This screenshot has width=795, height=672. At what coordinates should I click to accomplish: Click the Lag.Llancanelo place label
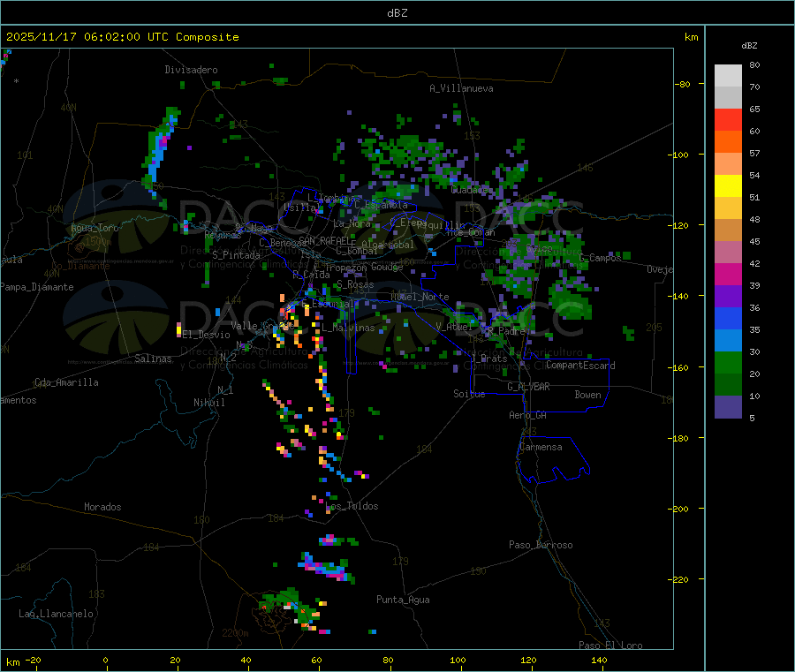57,614
